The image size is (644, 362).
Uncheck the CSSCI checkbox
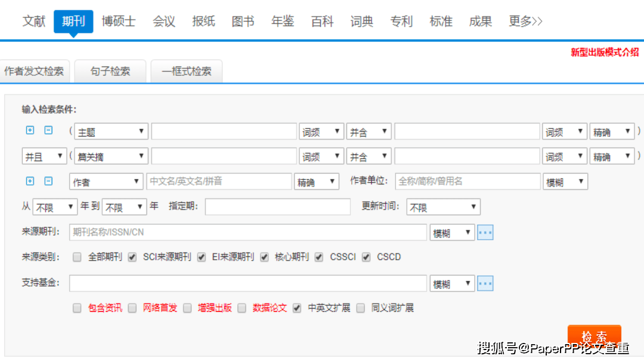(318, 257)
